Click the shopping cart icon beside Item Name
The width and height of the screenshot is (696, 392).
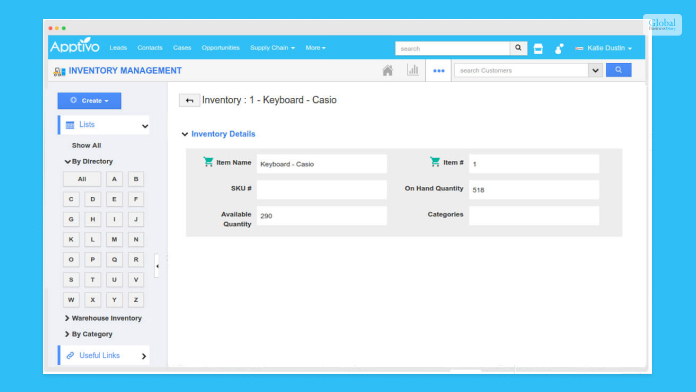(208, 162)
